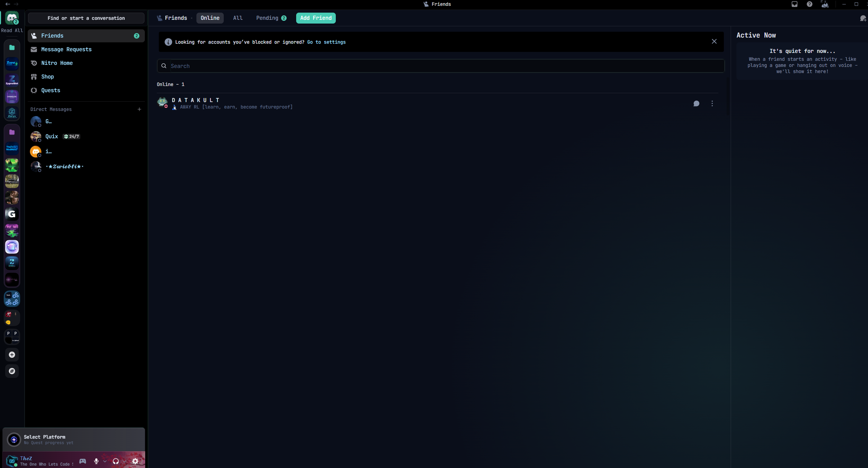
Task: Go forward with the right arrow
Action: [16, 4]
